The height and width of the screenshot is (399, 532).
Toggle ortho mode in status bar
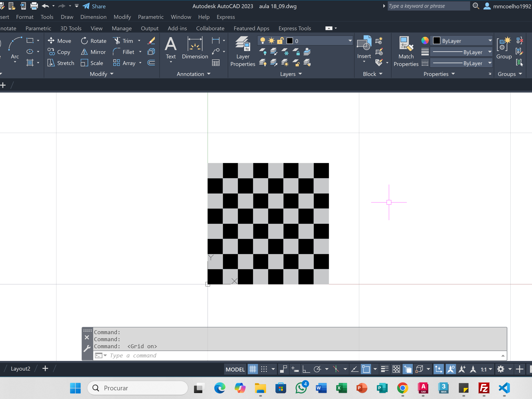[306, 369]
